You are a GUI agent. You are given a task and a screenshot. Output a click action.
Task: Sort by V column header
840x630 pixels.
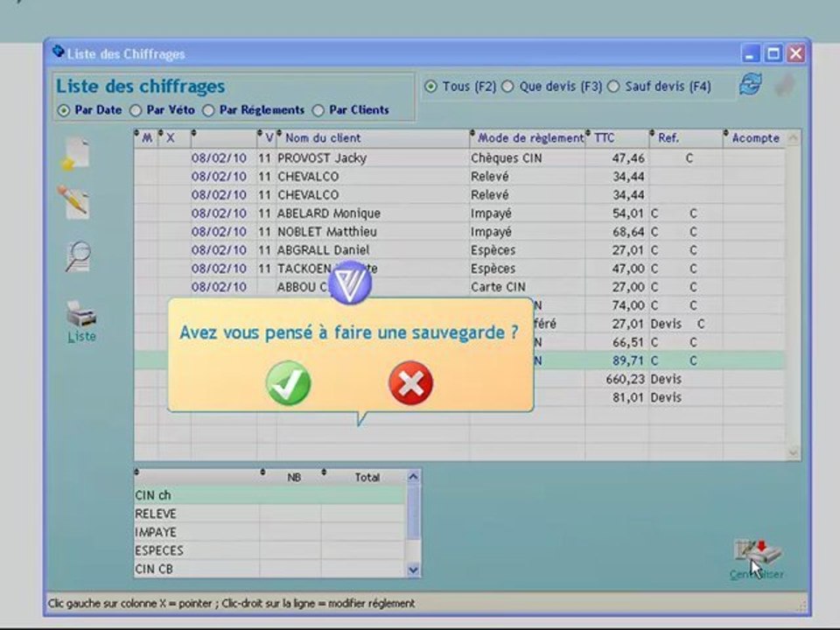(267, 138)
